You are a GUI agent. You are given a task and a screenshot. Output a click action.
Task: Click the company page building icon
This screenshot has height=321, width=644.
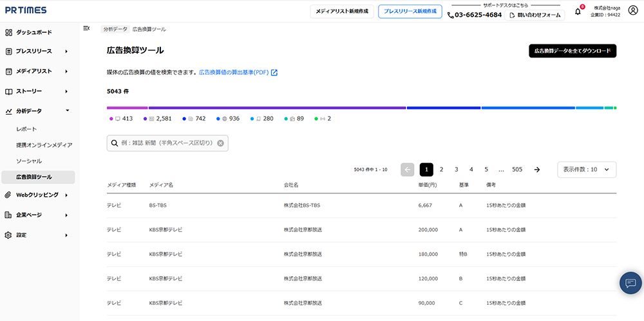click(x=8, y=215)
